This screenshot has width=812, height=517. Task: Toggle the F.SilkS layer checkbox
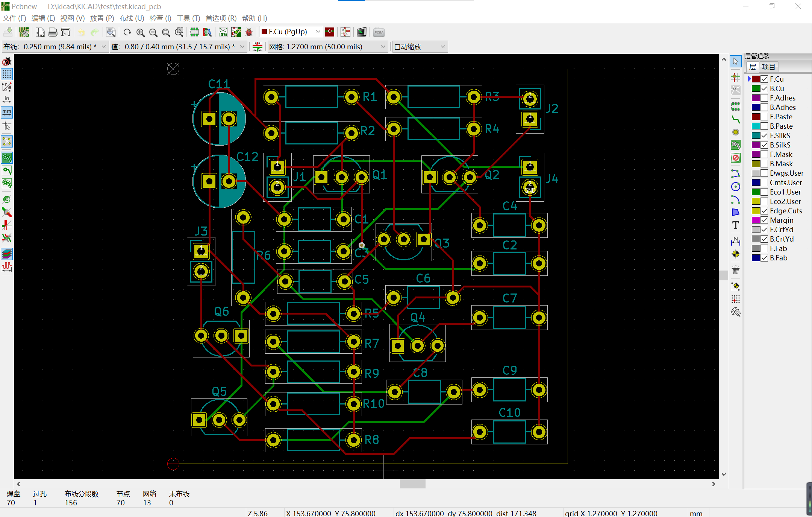764,135
